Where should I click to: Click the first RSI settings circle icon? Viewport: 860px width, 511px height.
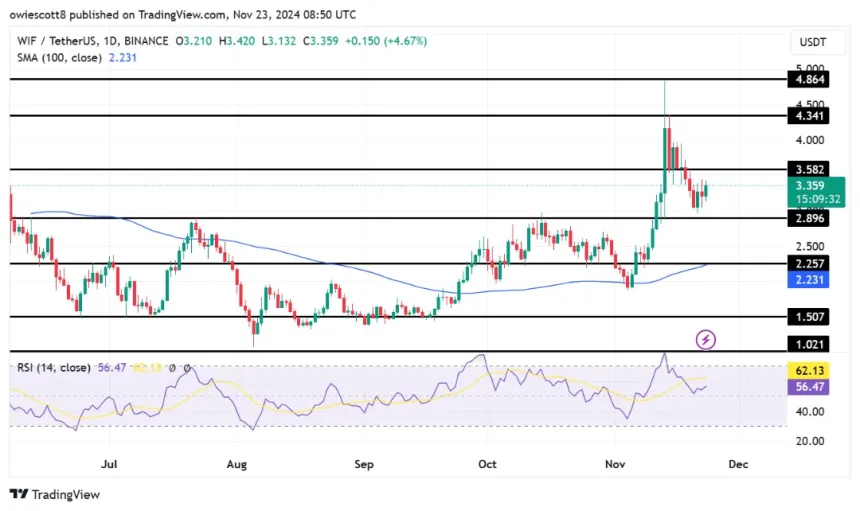[172, 368]
